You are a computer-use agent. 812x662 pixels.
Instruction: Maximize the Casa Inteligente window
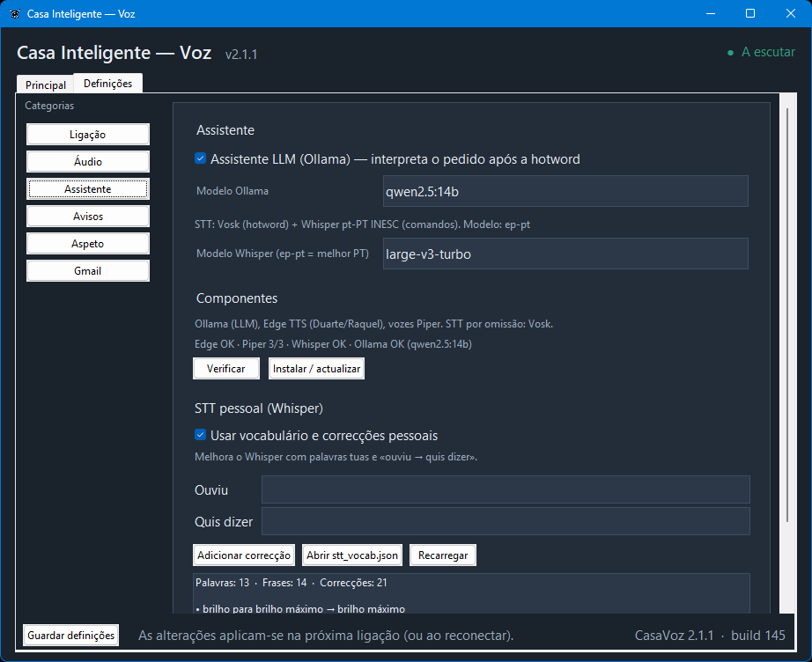coord(750,13)
